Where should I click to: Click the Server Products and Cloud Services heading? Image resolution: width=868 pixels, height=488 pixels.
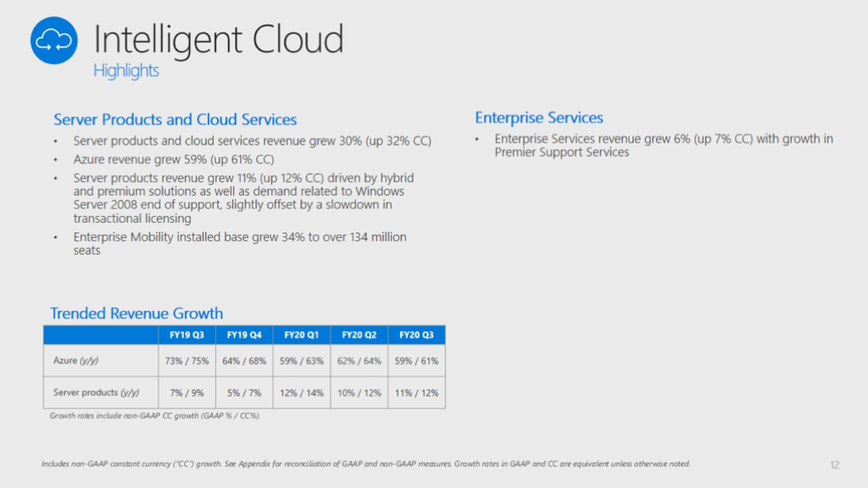click(175, 119)
